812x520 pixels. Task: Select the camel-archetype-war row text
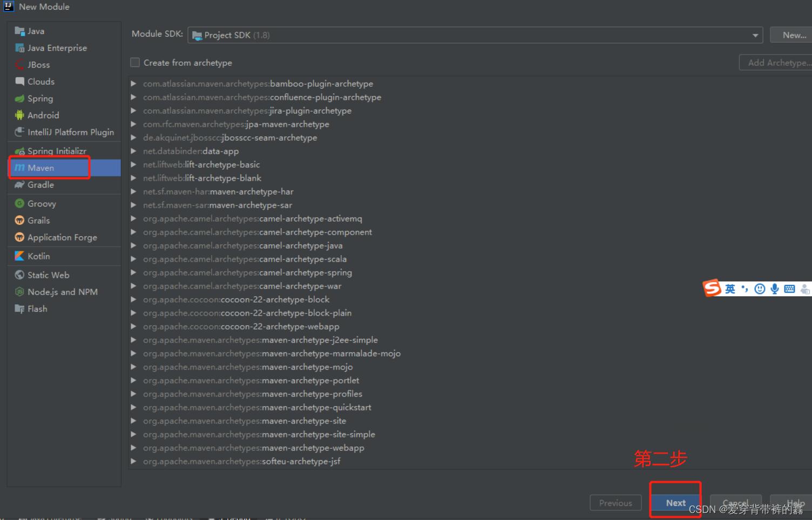pyautogui.click(x=242, y=286)
